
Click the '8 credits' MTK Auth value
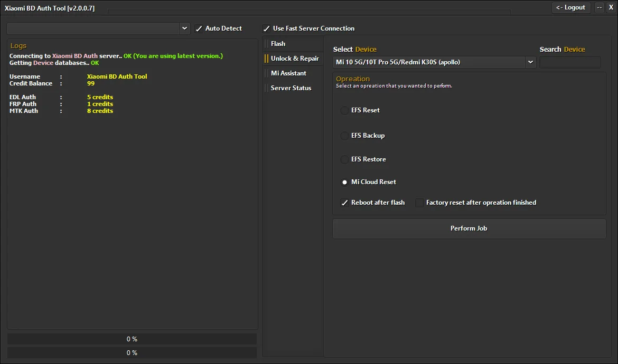tap(100, 111)
